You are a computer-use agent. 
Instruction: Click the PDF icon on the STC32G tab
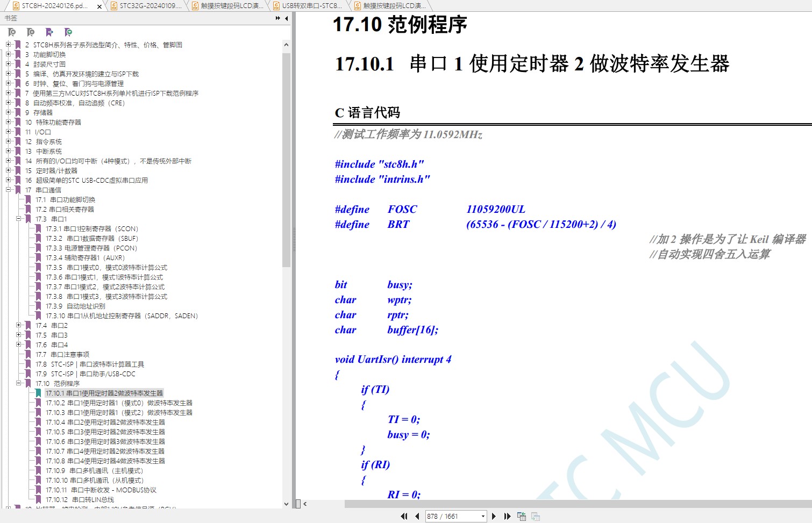click(x=114, y=6)
